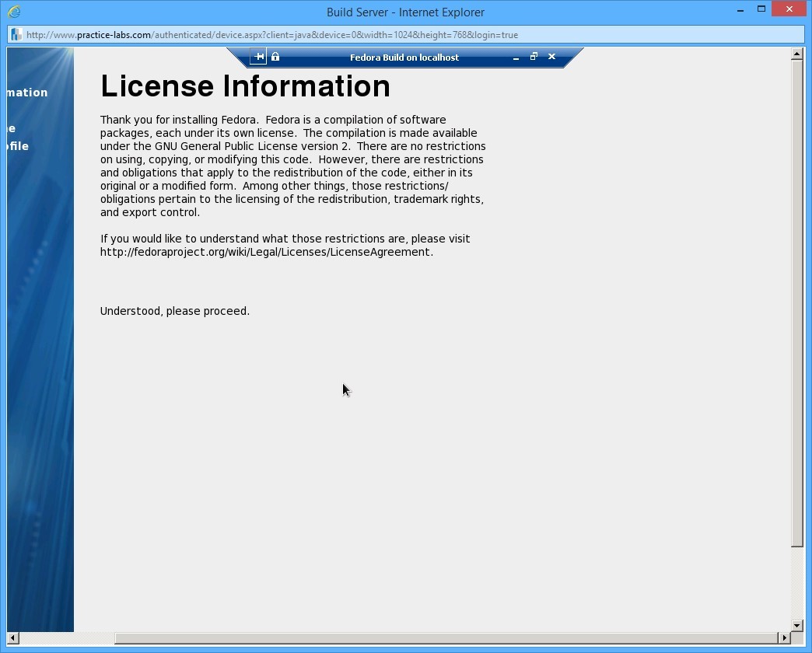This screenshot has width=812, height=653.
Task: Click the pin icon on the Fedora Build title bar
Action: pyautogui.click(x=258, y=56)
